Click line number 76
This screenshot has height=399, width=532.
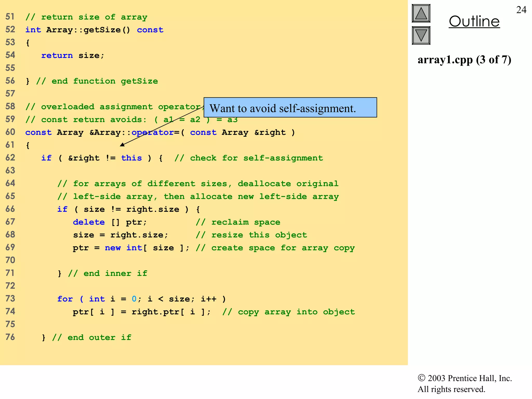[x=10, y=337]
